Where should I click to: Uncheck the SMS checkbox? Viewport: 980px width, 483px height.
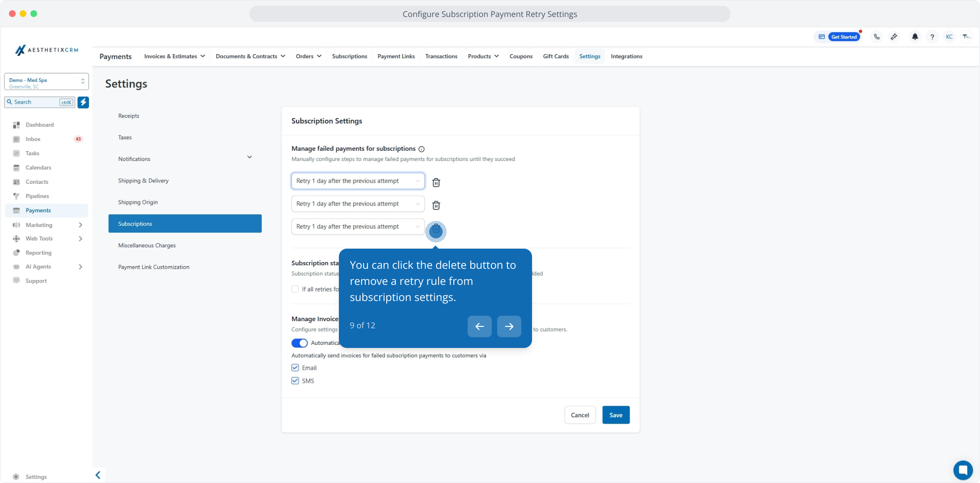[295, 381]
